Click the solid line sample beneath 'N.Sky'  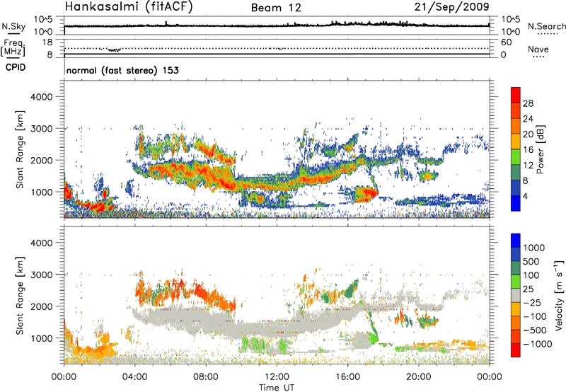pyautogui.click(x=13, y=33)
